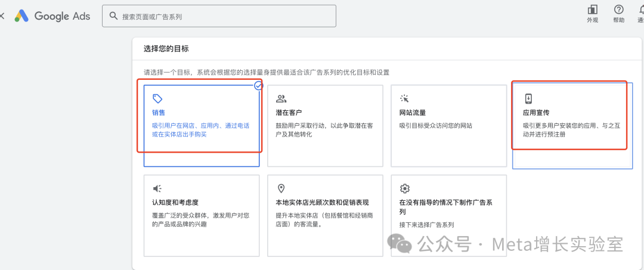The width and height of the screenshot is (644, 270).
Task: Click the 本地实体店 location pin icon
Action: click(x=281, y=188)
